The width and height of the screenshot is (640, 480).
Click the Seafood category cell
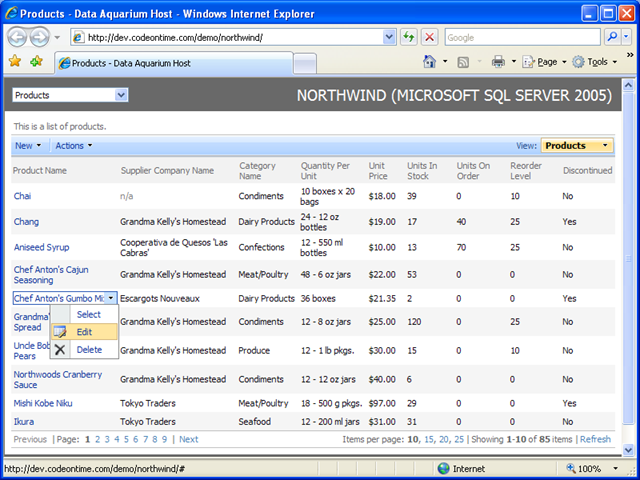(x=254, y=422)
